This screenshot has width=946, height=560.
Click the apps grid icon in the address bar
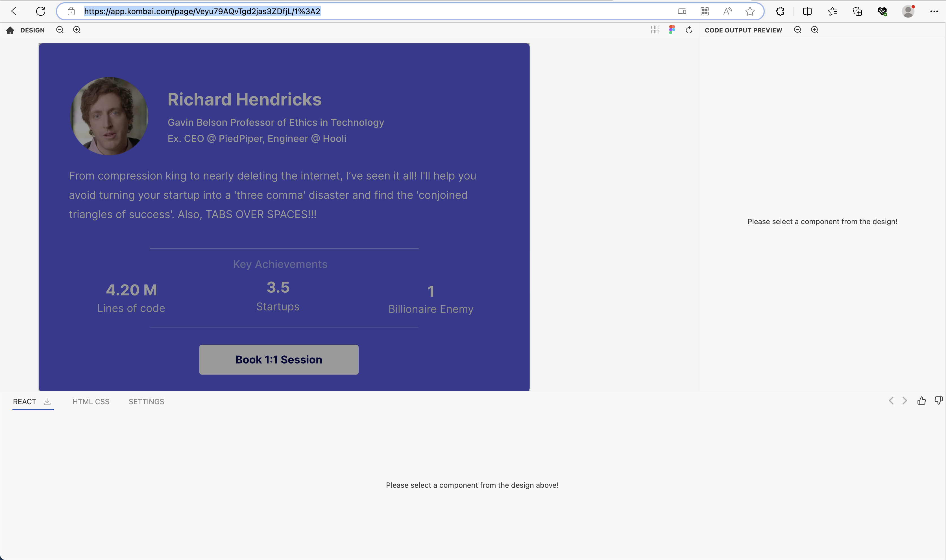[705, 11]
